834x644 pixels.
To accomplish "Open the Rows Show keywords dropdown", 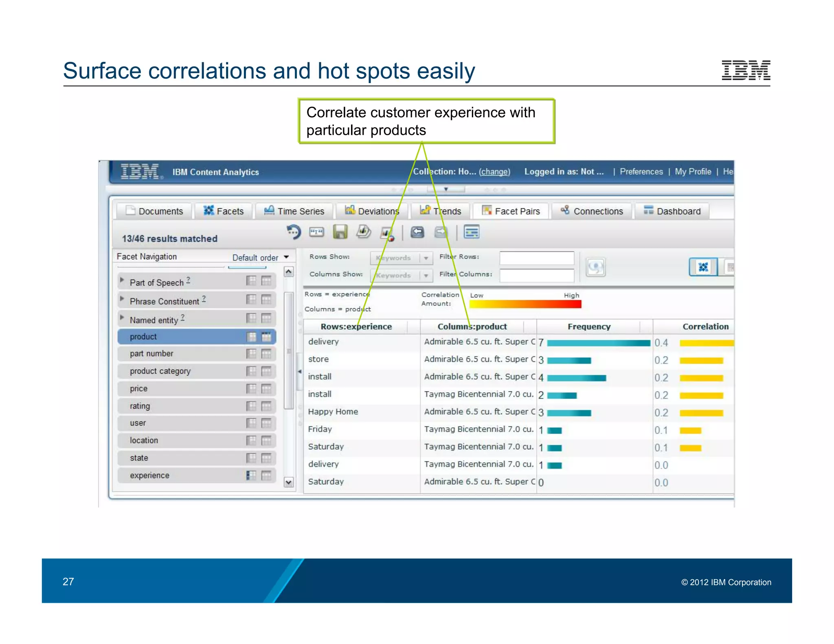I will point(401,258).
